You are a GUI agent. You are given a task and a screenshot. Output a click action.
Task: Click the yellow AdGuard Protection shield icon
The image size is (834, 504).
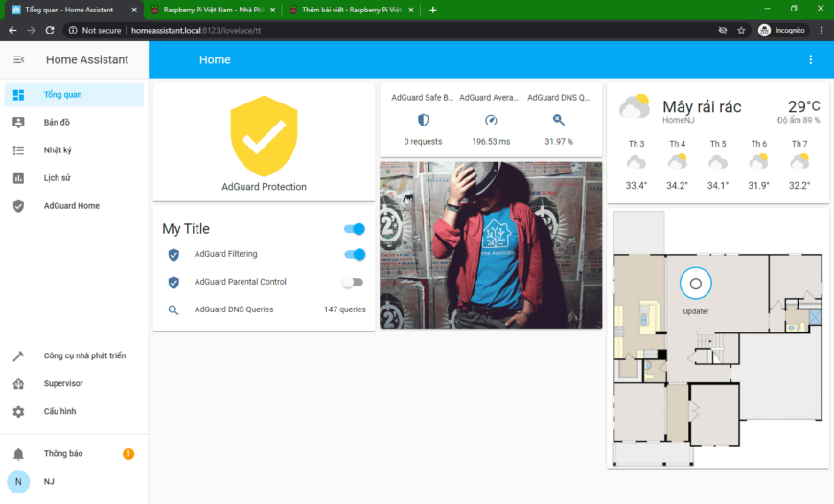[264, 135]
